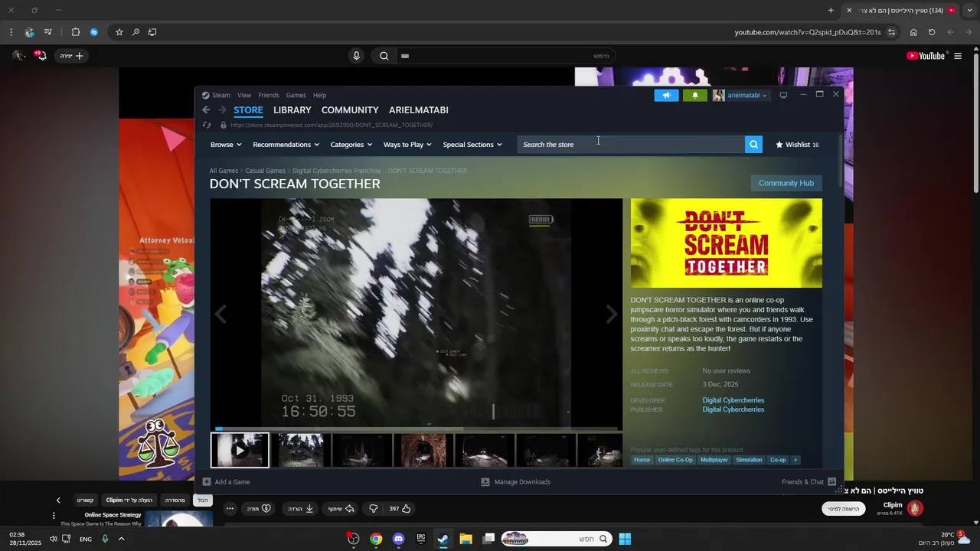Screen dimensions: 980x551
Task: Show hidden system tray icons chevron
Action: 121,539
